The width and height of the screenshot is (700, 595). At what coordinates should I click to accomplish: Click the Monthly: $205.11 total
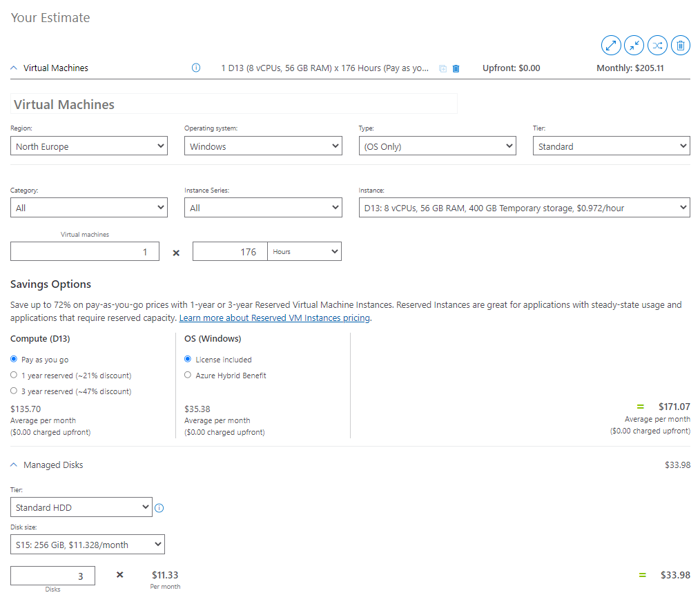[x=630, y=68]
